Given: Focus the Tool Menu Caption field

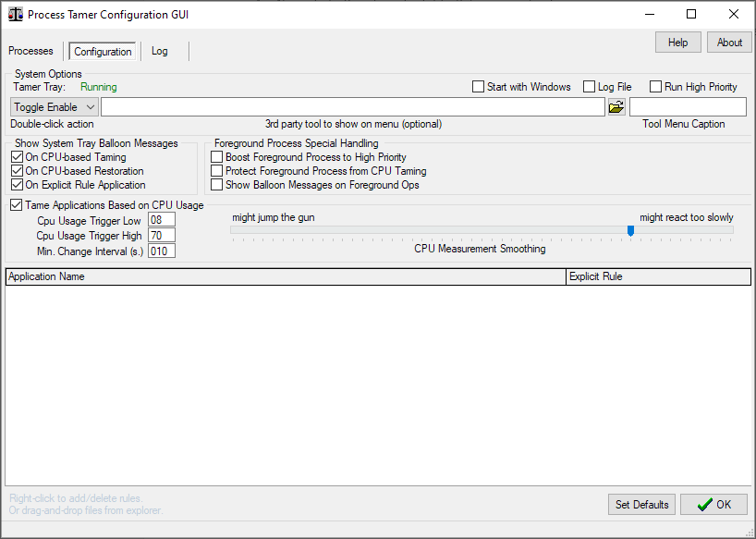Looking at the screenshot, I should click(688, 107).
